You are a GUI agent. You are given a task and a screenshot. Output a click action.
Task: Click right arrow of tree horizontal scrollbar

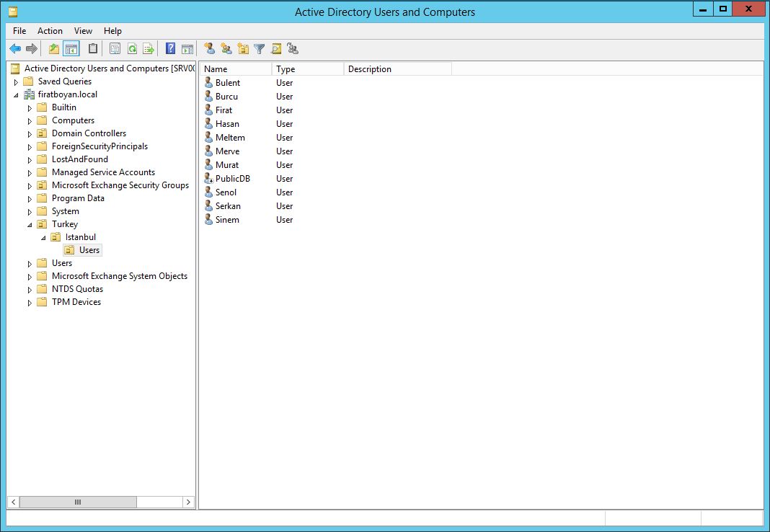coord(188,502)
